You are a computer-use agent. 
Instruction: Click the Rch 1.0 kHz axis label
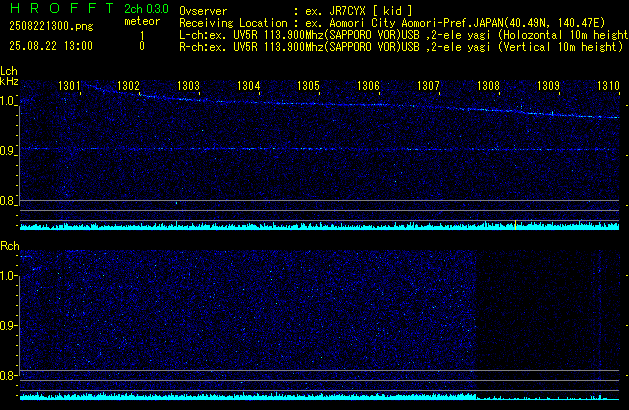pyautogui.click(x=8, y=276)
